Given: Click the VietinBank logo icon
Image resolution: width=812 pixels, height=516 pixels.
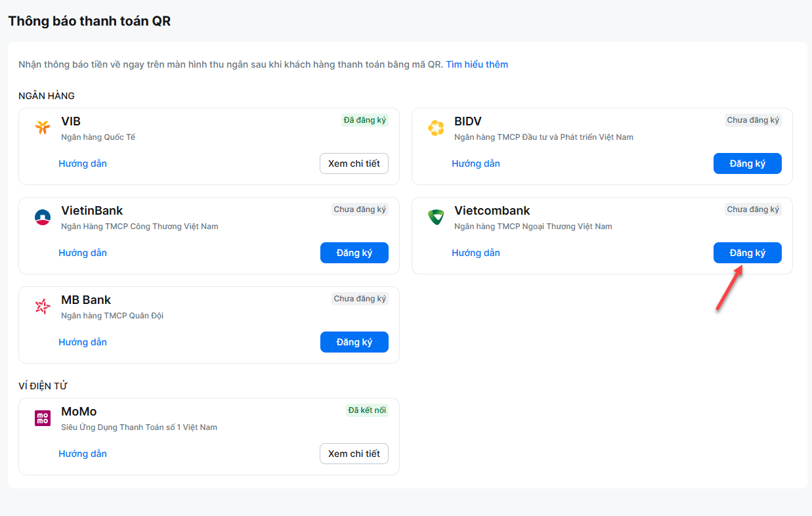Looking at the screenshot, I should click(43, 217).
